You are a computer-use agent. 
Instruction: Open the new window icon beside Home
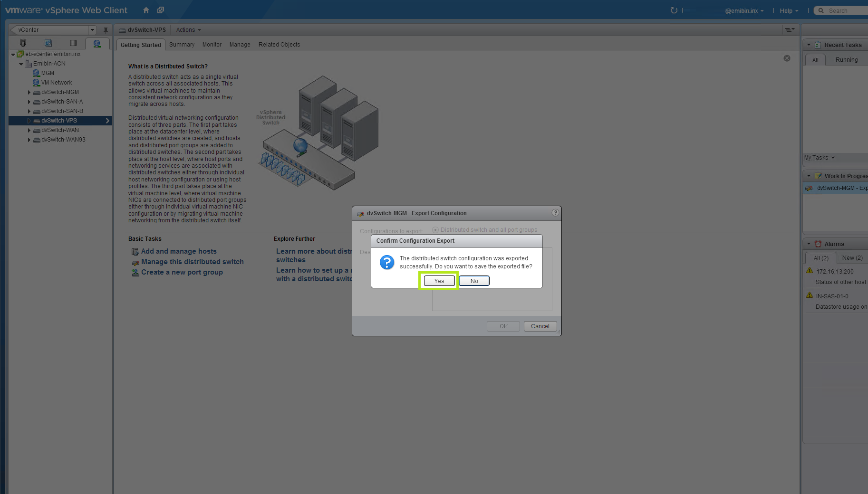tap(161, 10)
